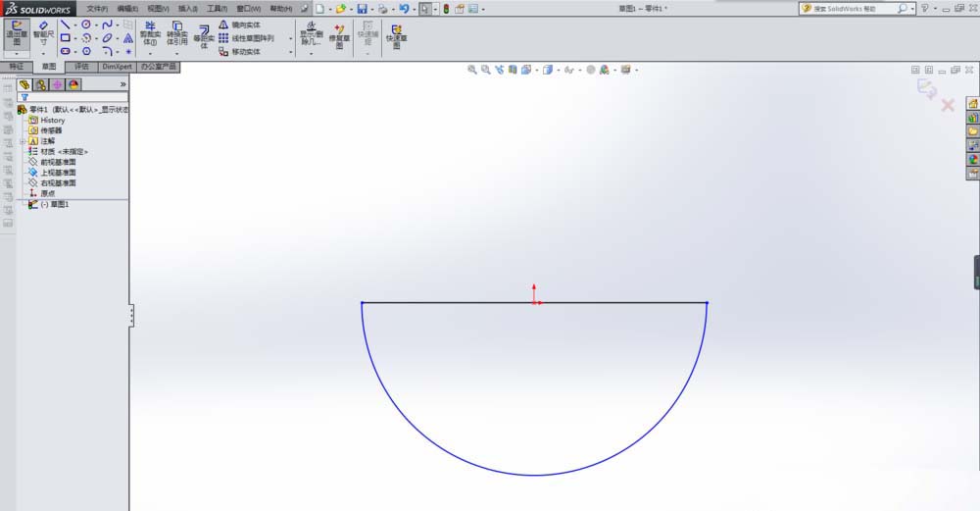The image size is (980, 511).
Task: Click the Open file folder icon
Action: click(x=341, y=9)
